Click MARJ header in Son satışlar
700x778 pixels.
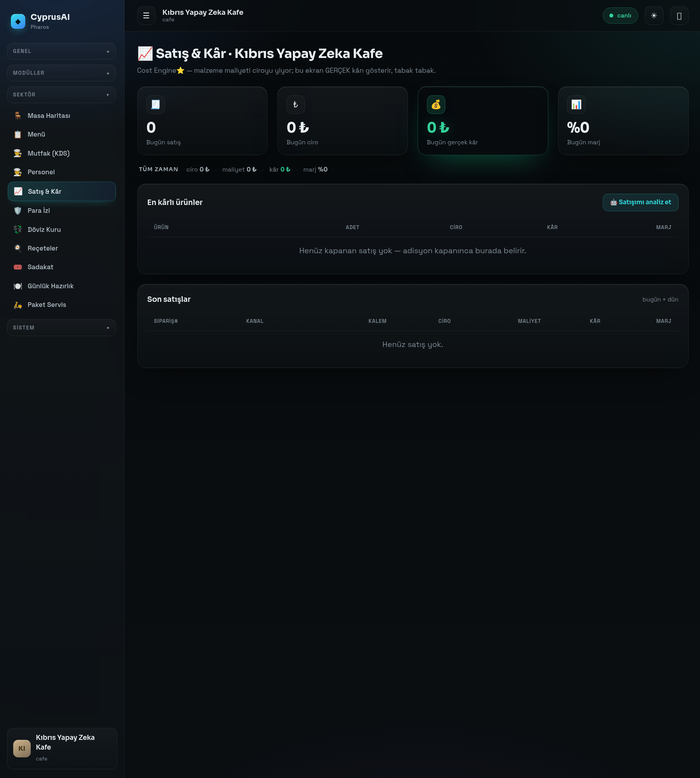point(663,321)
